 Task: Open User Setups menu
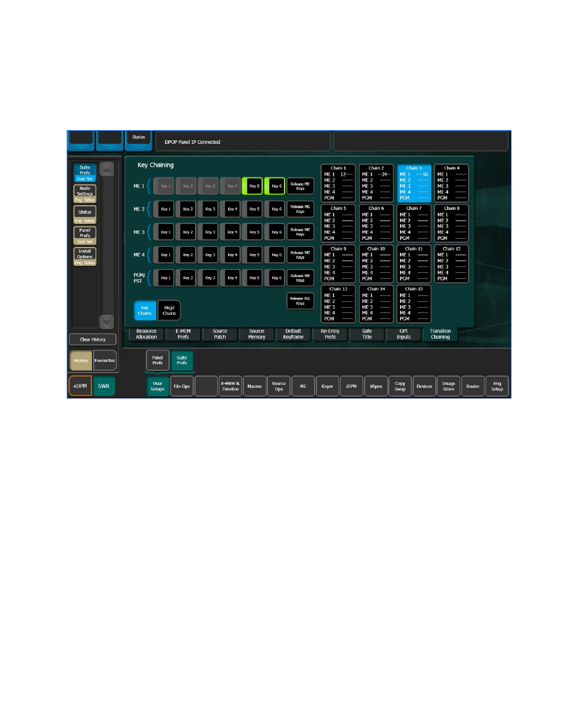point(157,386)
